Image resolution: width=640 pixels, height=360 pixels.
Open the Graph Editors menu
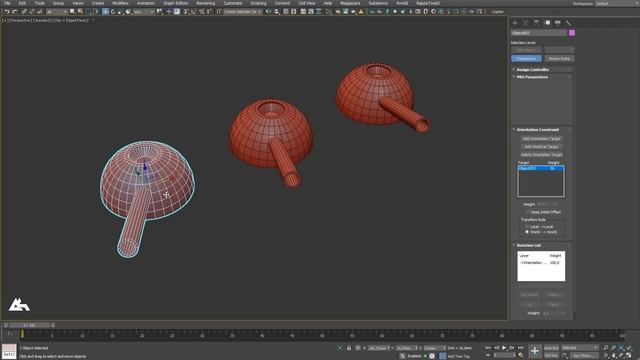(x=176, y=3)
